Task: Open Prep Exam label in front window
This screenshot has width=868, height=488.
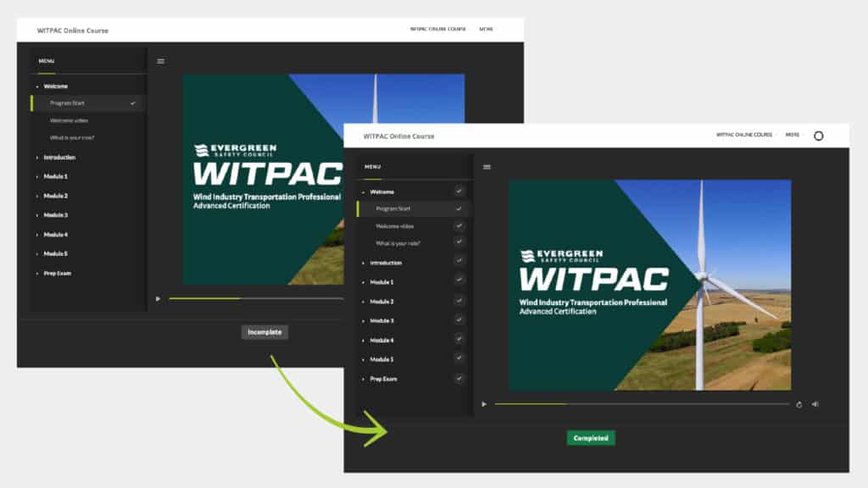Action: click(x=383, y=379)
